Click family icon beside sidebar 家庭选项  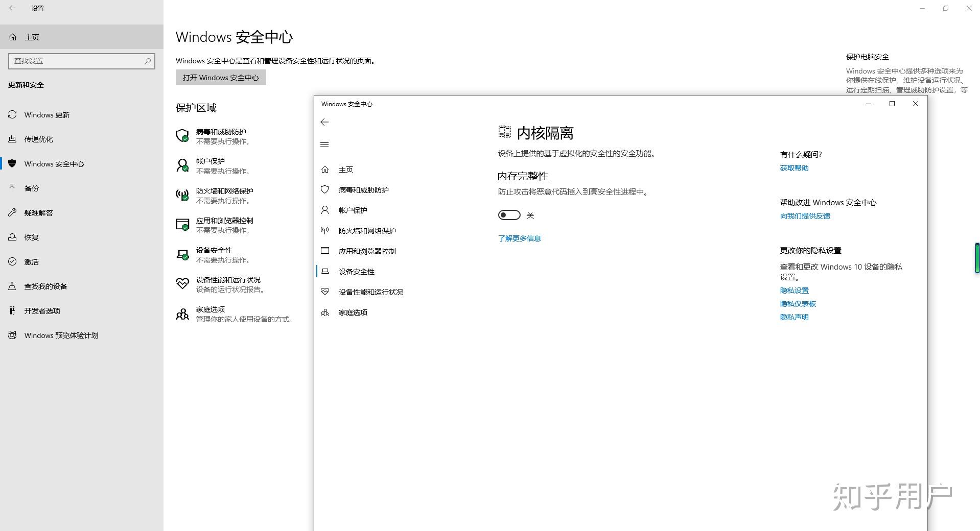324,312
